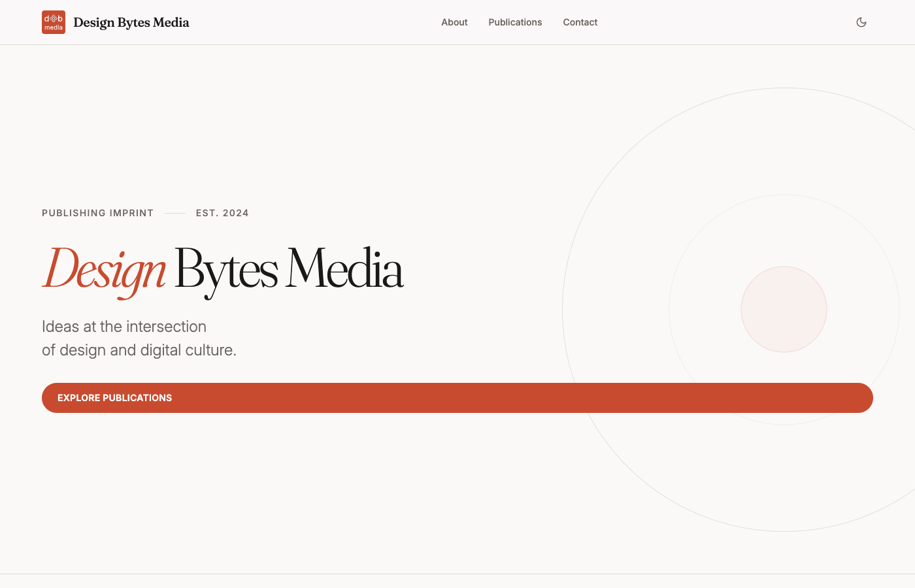
Task: Select the crescent moon theme switcher
Action: tap(861, 22)
